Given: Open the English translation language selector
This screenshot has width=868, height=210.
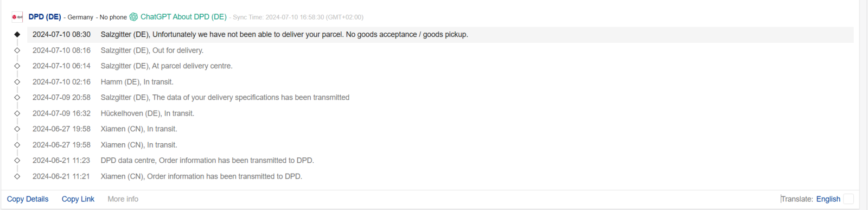Looking at the screenshot, I should click(828, 199).
